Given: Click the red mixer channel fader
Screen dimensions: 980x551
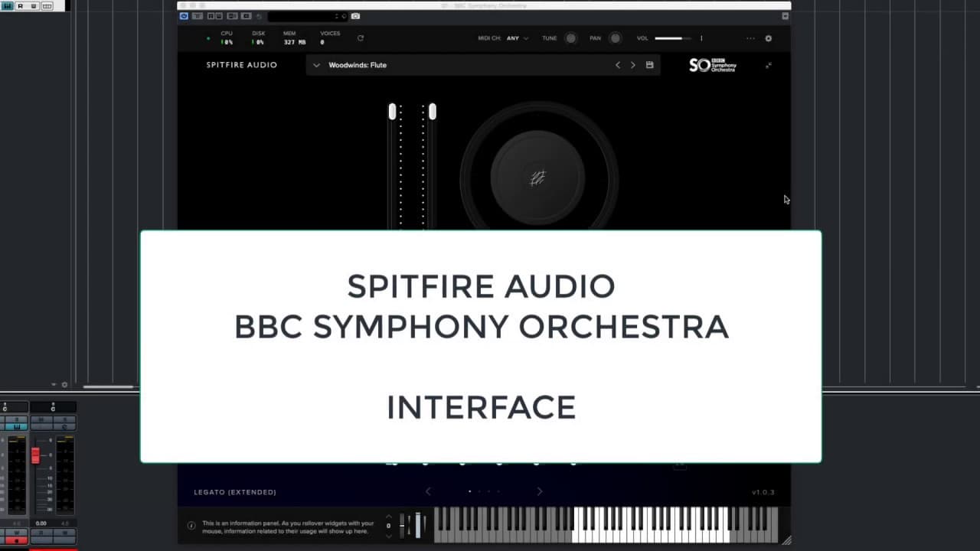Looking at the screenshot, I should [35, 455].
